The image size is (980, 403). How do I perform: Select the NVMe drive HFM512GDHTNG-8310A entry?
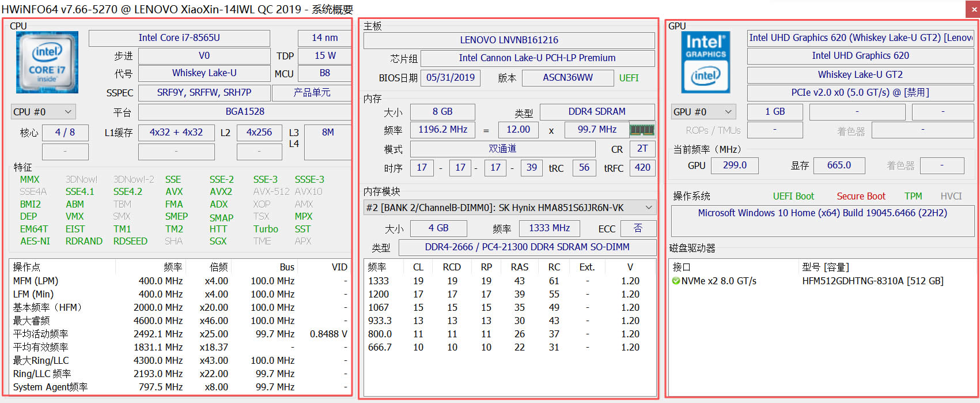pos(872,281)
